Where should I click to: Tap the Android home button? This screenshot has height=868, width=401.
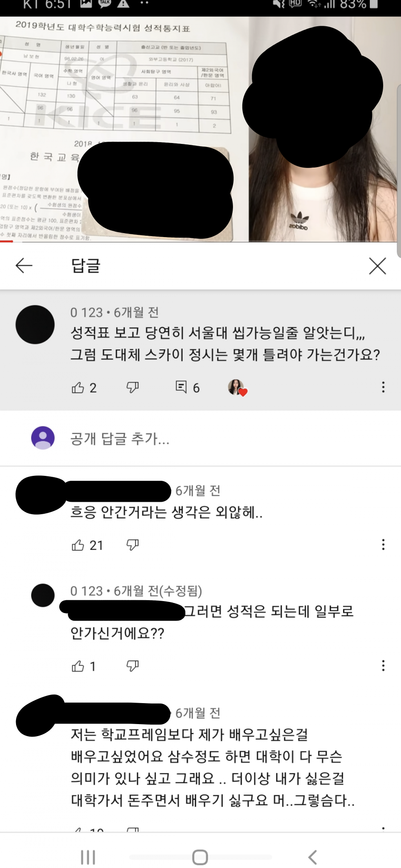(x=200, y=857)
